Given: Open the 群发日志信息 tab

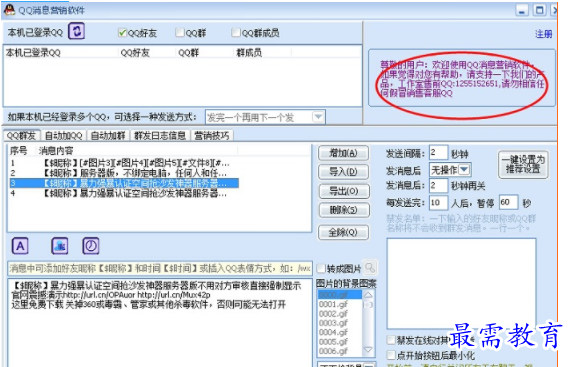Looking at the screenshot, I should (x=160, y=136).
